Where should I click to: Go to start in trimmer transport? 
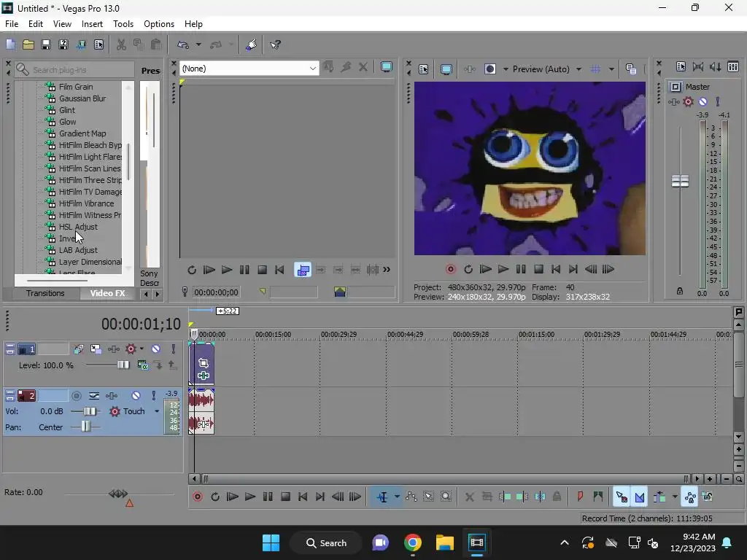coord(279,270)
